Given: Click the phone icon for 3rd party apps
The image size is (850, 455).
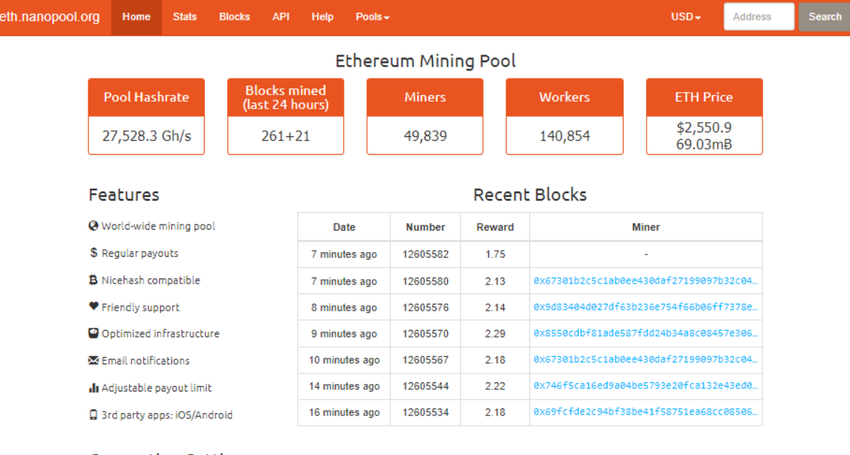Looking at the screenshot, I should click(93, 415).
